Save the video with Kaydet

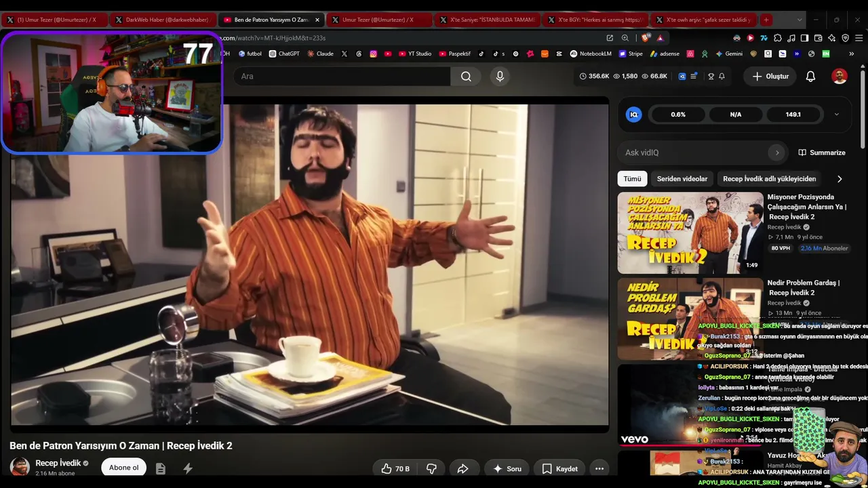pyautogui.click(x=560, y=468)
